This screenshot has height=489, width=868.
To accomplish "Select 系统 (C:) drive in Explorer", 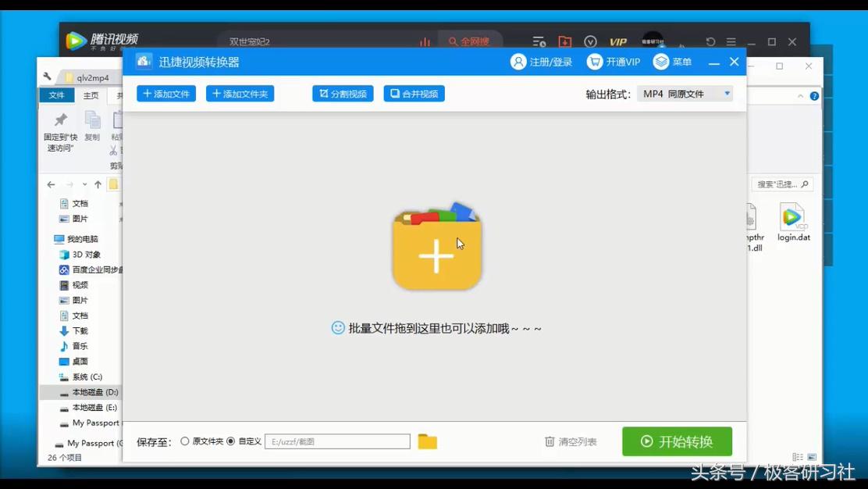I will click(x=81, y=377).
